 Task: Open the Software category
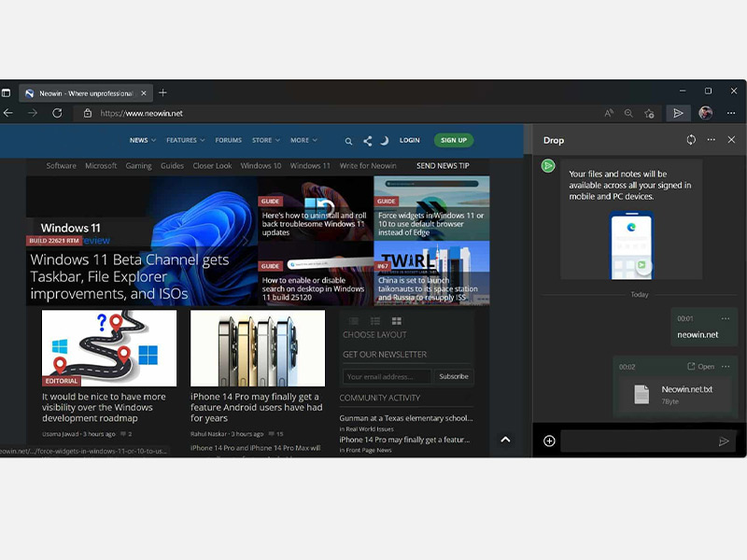point(61,166)
